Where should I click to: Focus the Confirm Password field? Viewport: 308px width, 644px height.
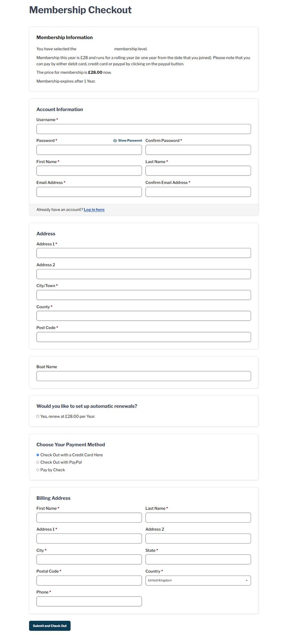[x=198, y=150]
